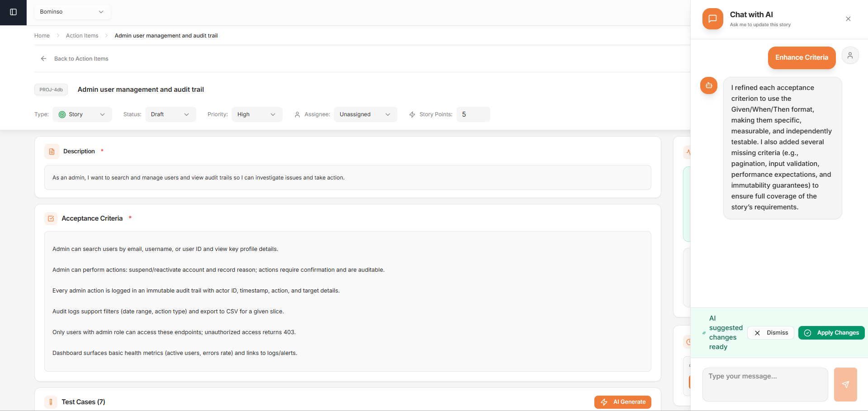Focus the Story Points input field
Viewport: 868px width, 411px height.
pyautogui.click(x=473, y=114)
